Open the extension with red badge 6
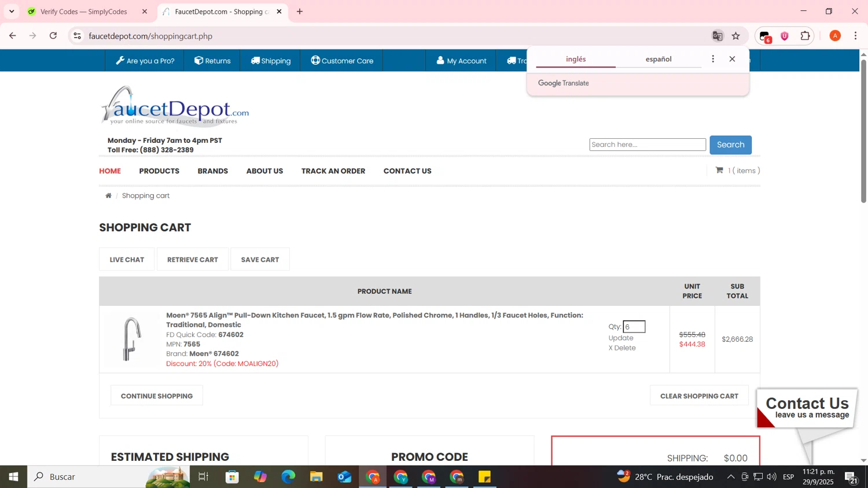The image size is (868, 488). 765,36
